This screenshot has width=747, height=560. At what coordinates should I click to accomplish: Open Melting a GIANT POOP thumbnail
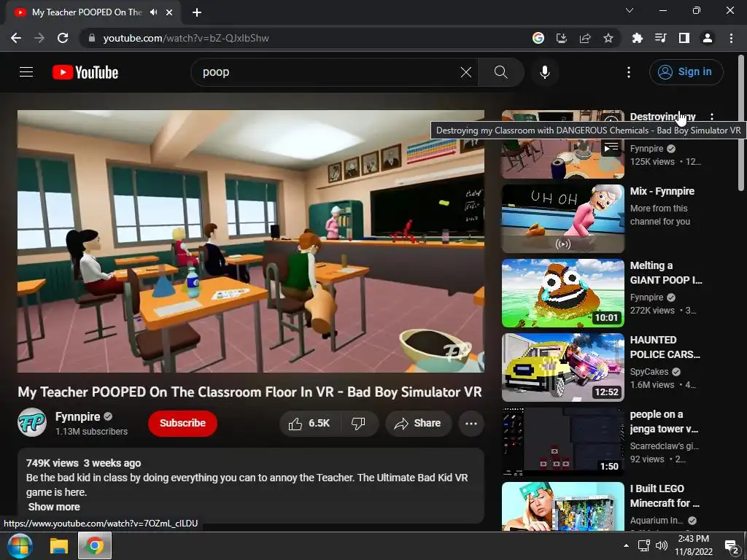pos(562,293)
